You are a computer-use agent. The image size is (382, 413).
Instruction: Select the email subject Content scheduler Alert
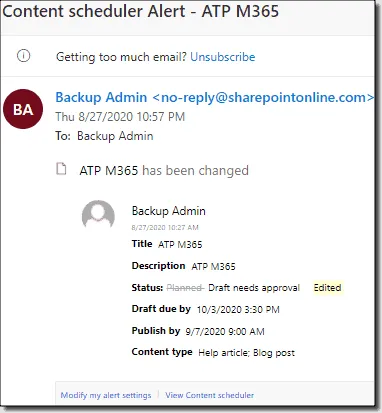(140, 11)
